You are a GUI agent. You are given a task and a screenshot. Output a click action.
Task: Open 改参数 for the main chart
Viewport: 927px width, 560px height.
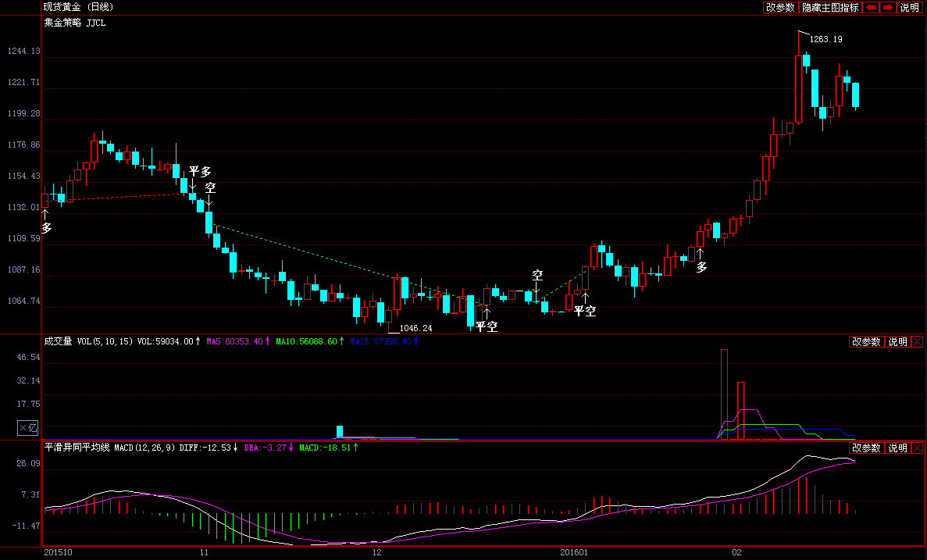coord(780,7)
